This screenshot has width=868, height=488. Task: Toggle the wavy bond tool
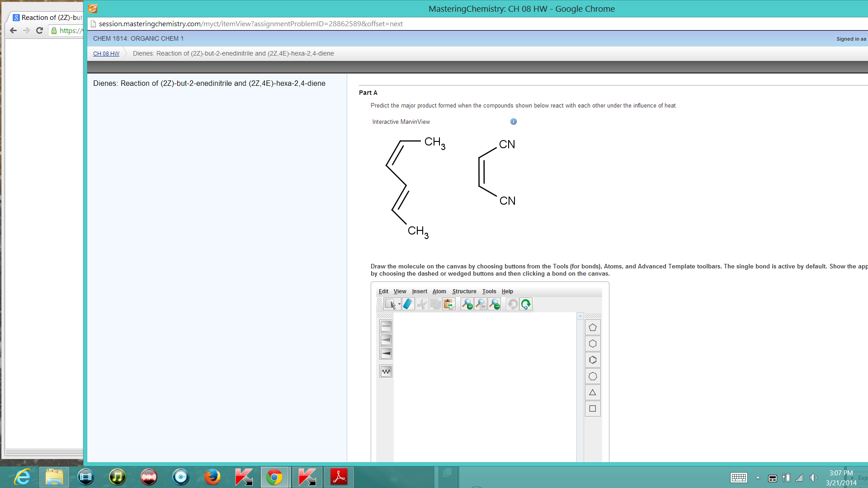[386, 371]
